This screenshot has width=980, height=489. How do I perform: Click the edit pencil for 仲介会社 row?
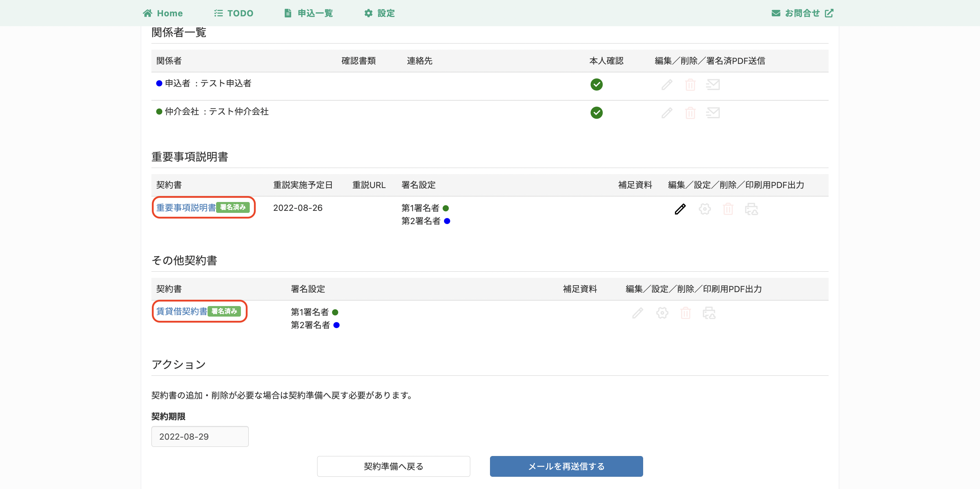coord(667,113)
